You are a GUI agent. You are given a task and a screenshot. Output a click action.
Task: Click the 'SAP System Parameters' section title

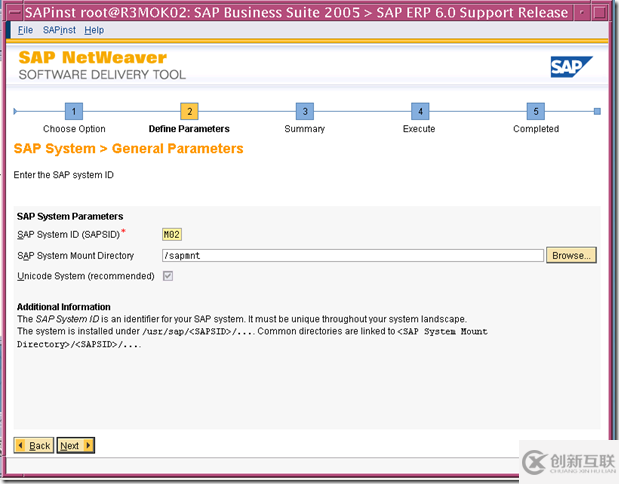coord(70,216)
